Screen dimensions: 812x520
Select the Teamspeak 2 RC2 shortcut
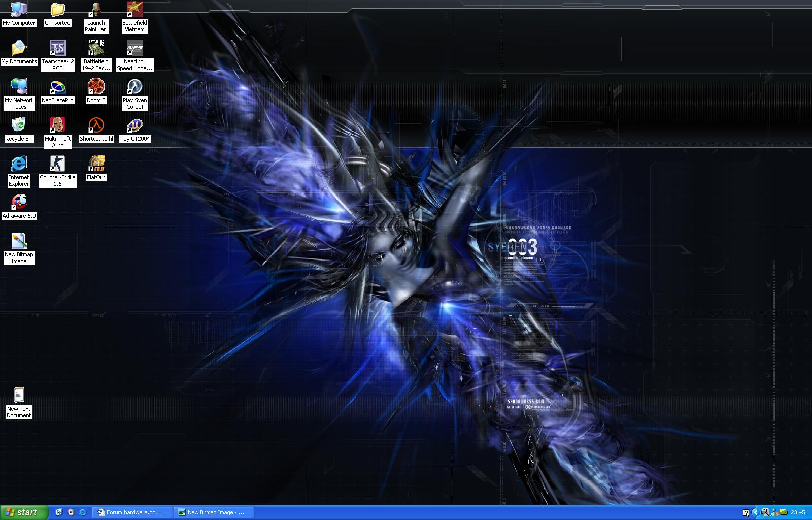[x=57, y=55]
